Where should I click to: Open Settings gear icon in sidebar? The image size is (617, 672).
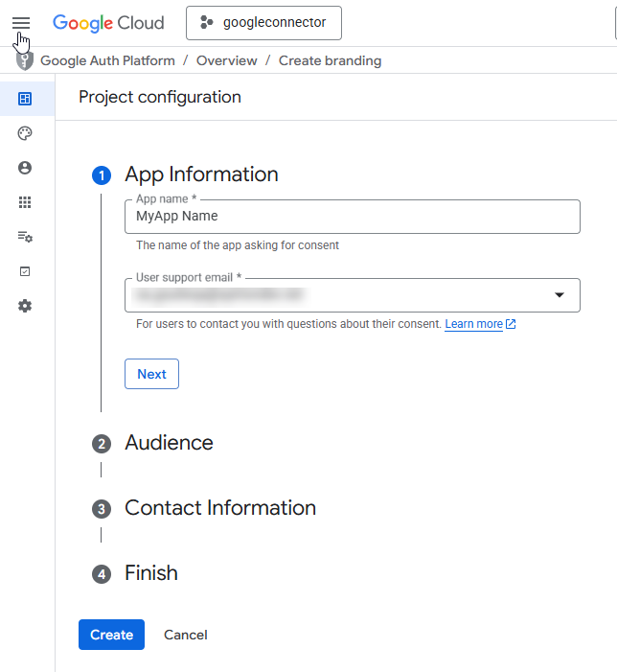(25, 306)
